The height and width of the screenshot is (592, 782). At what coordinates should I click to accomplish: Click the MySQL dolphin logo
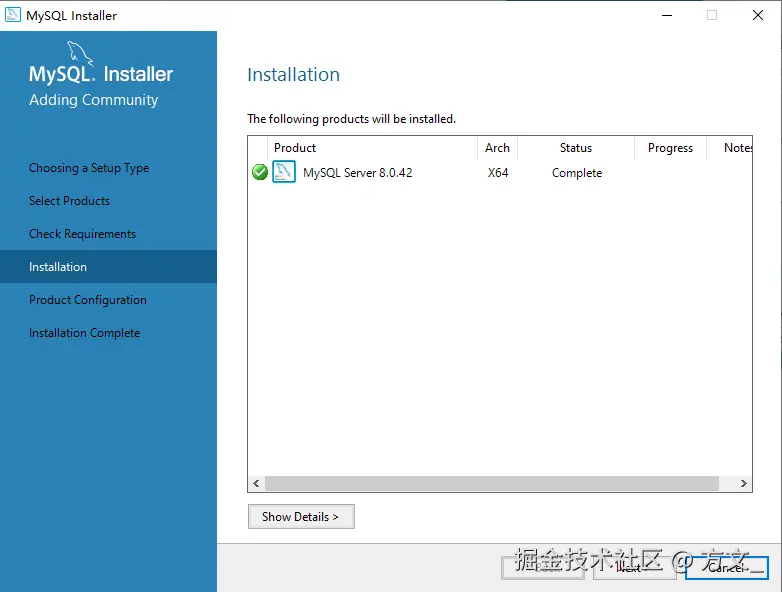click(x=80, y=53)
